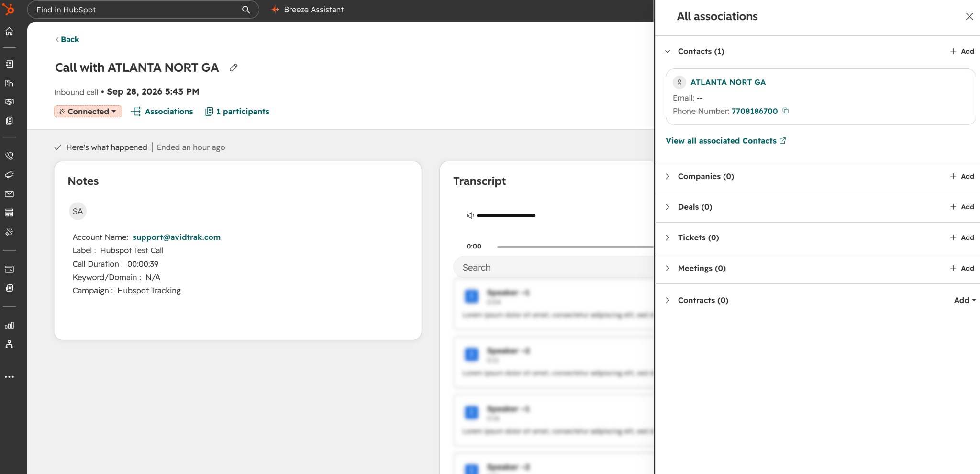The width and height of the screenshot is (980, 474).
Task: Click the envelope icon in the sidebar
Action: tap(9, 194)
